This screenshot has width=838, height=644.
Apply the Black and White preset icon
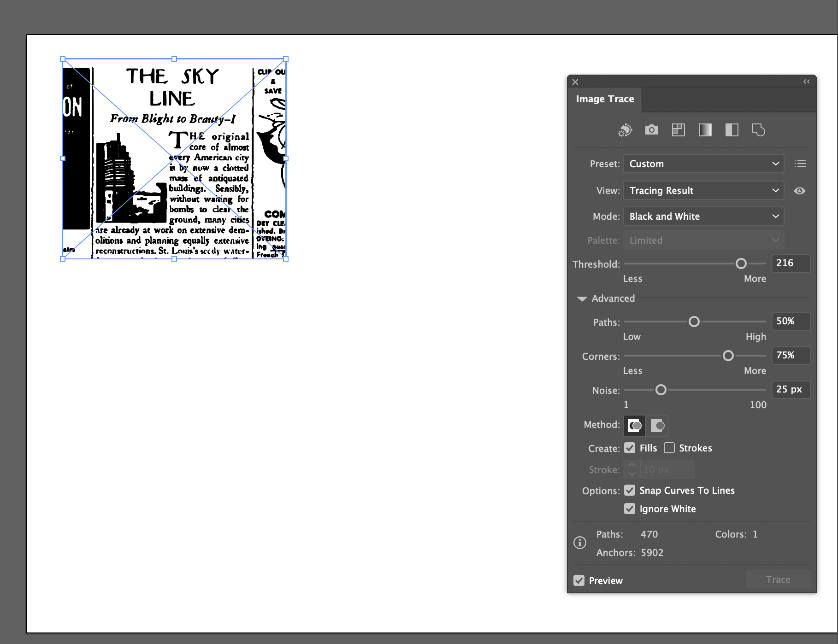(732, 130)
